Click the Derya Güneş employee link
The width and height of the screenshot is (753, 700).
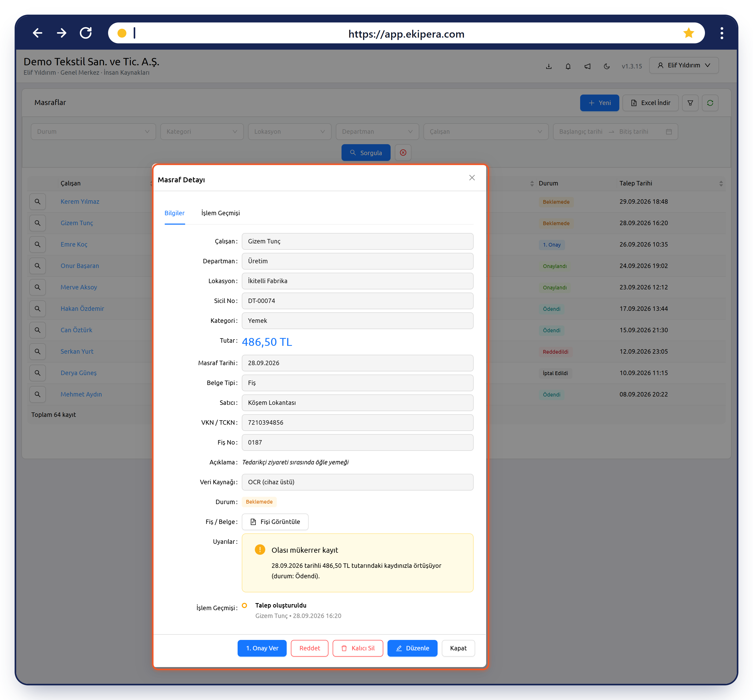click(78, 373)
